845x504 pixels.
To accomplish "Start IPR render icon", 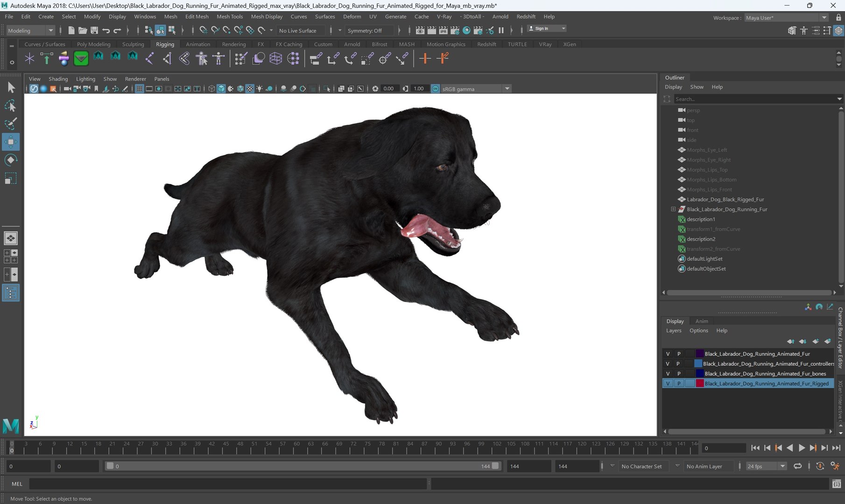I will coord(443,30).
